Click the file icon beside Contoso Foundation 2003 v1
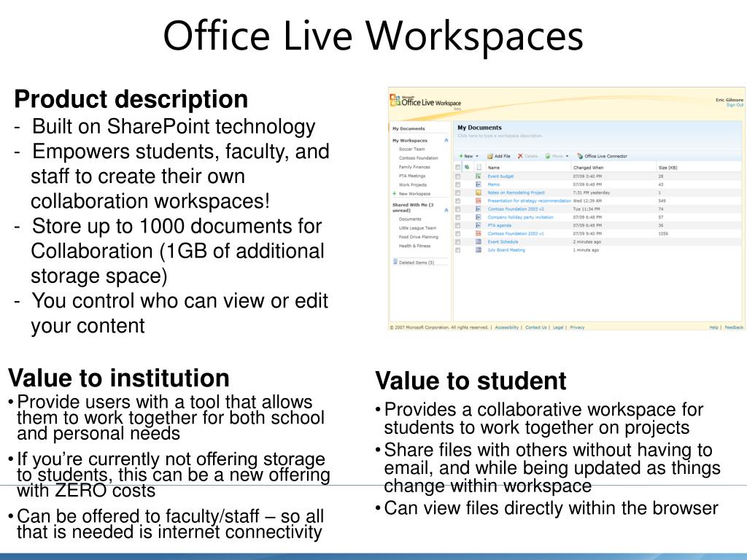Screen dimensions: 747x560 (479, 234)
